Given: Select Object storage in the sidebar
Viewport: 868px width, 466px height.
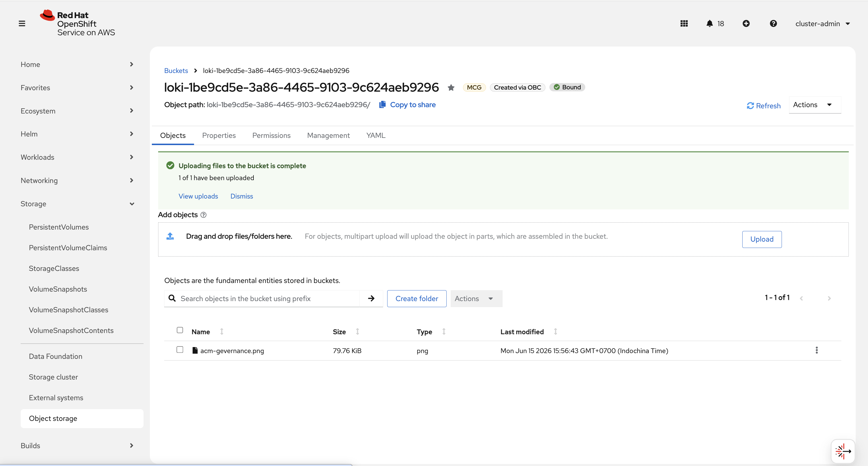Looking at the screenshot, I should (82, 419).
